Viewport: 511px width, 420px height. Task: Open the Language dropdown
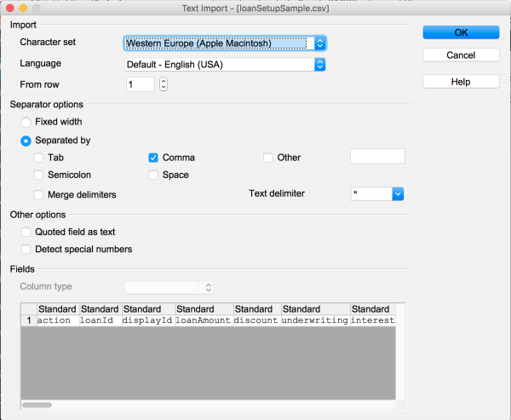[225, 65]
